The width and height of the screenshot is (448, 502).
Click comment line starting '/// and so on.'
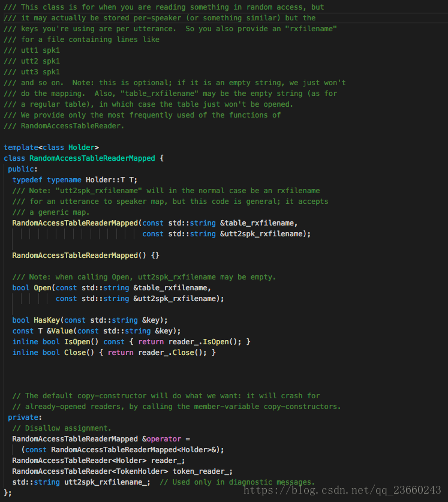point(175,83)
